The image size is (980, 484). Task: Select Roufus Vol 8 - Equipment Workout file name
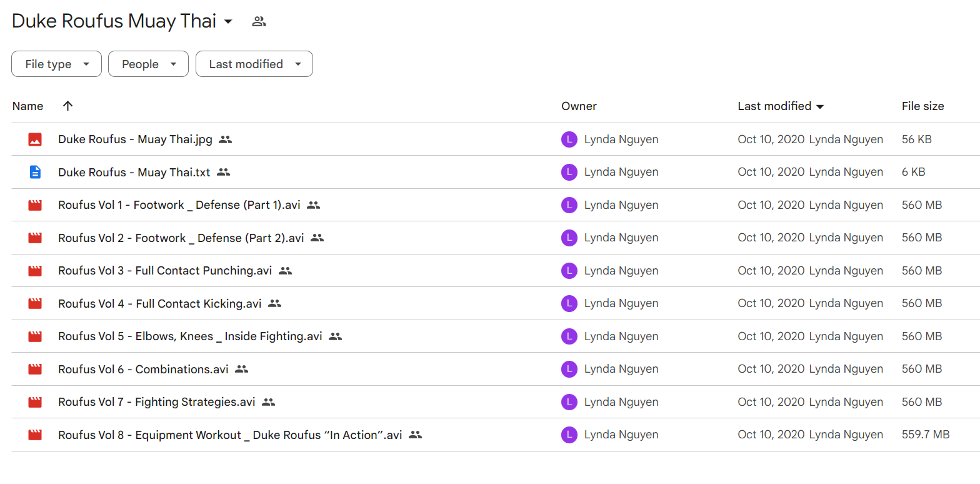[230, 435]
